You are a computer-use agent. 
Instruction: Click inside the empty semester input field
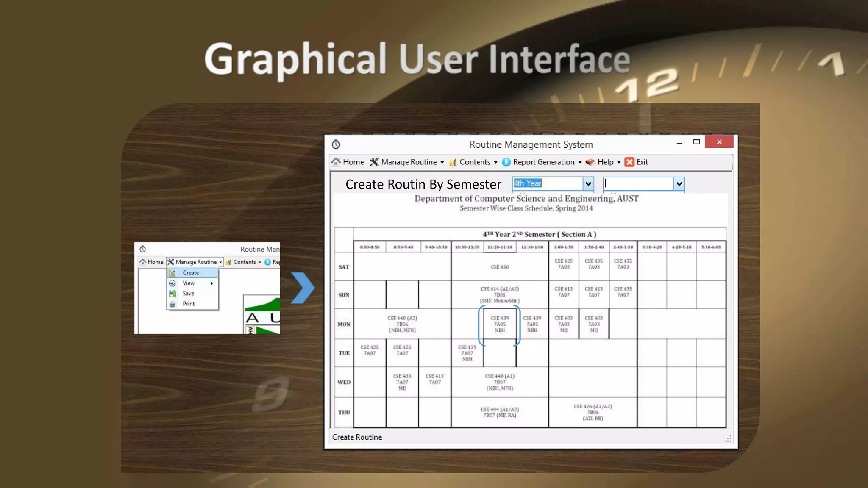pos(638,183)
